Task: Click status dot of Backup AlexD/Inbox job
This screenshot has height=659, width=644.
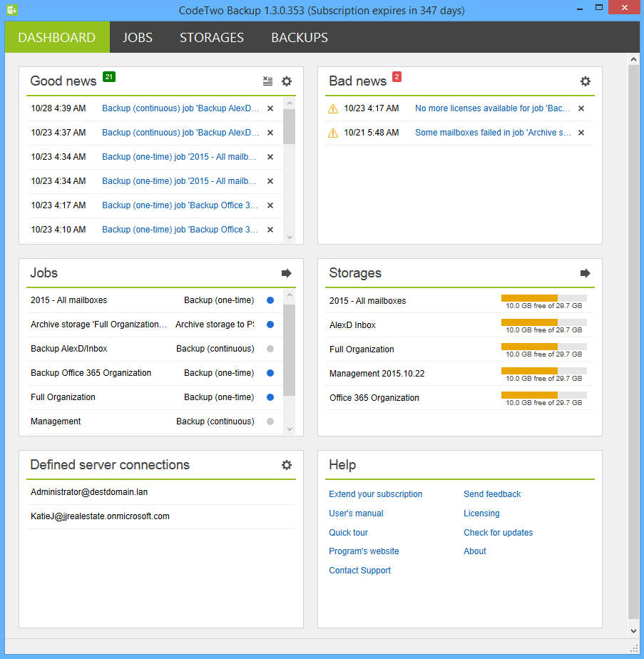Action: click(270, 349)
